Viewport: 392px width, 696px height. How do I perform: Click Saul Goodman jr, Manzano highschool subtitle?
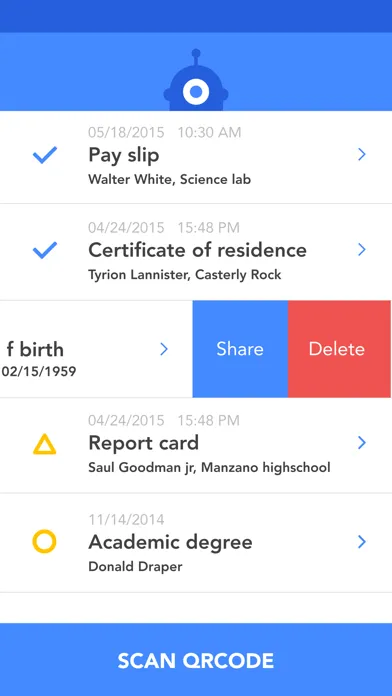pyautogui.click(x=209, y=467)
